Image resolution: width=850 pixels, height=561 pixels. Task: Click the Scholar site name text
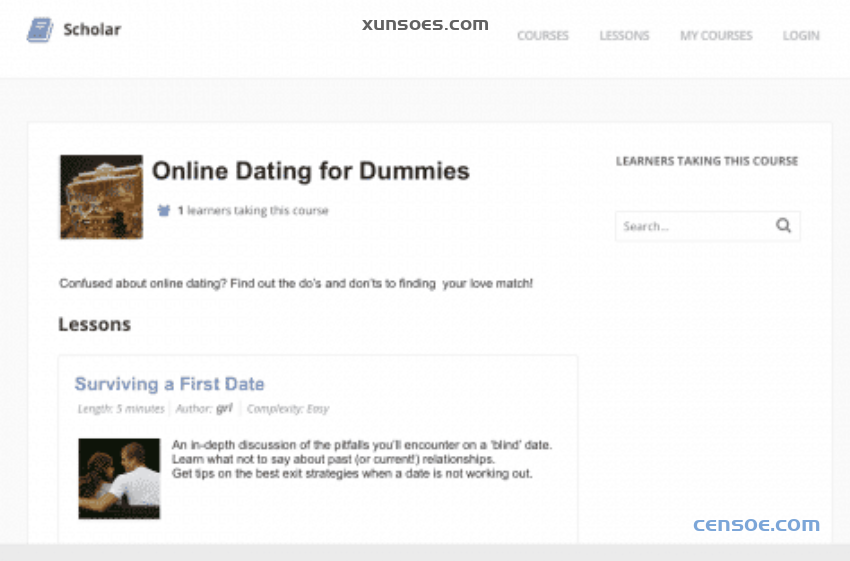click(x=92, y=29)
